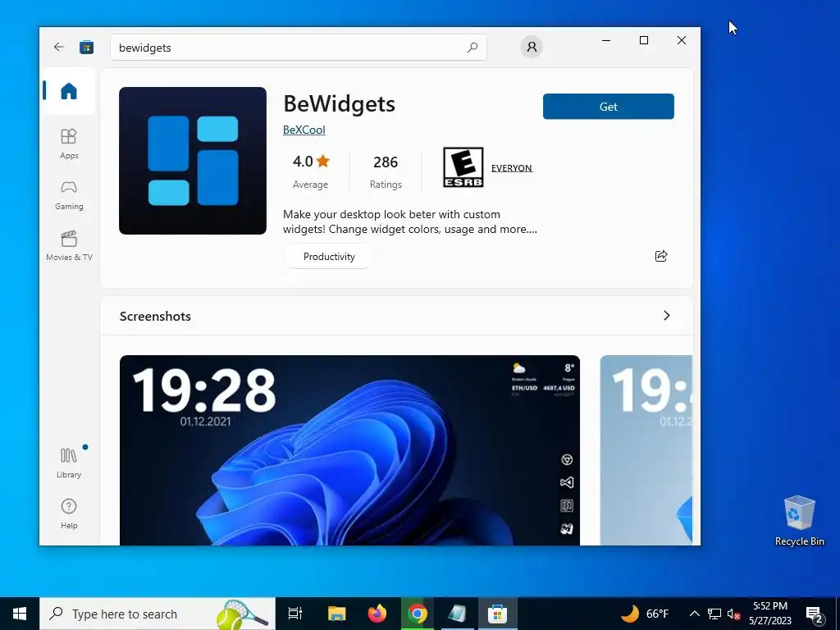This screenshot has width=840, height=630.
Task: Click the BeWidgets app logo image
Action: (192, 161)
